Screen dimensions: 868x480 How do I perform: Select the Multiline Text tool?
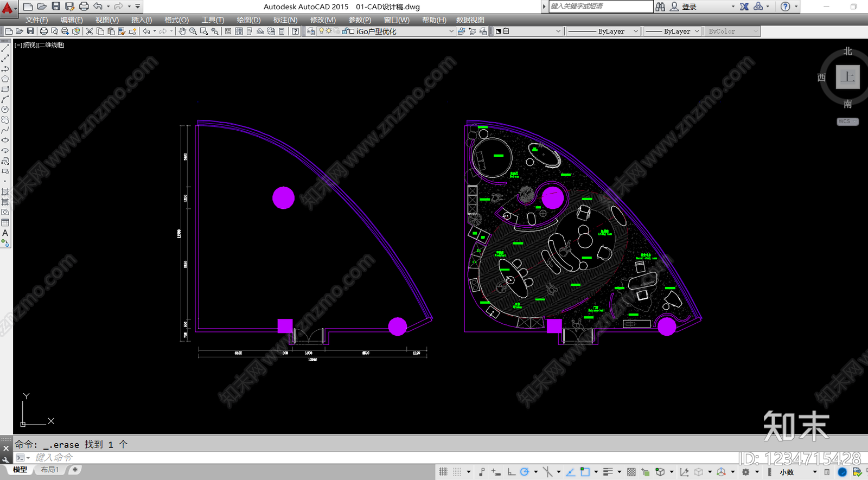[x=5, y=233]
